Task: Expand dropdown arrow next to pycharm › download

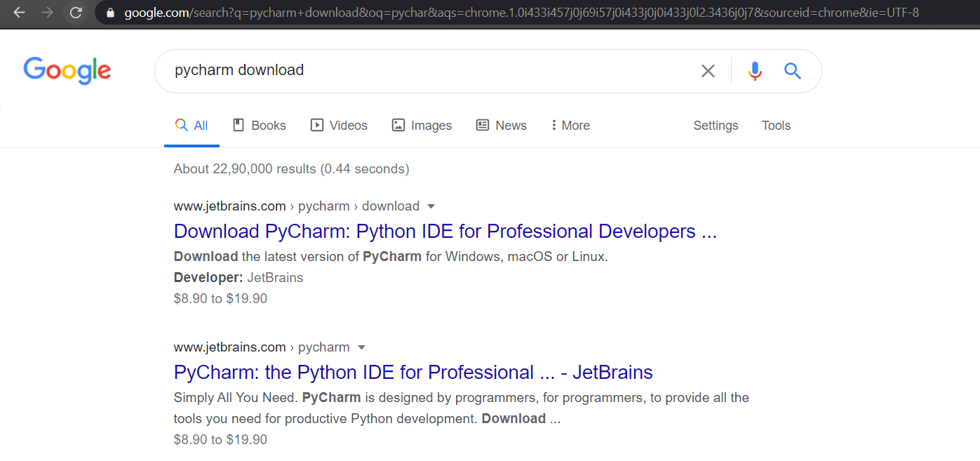Action: pos(431,206)
